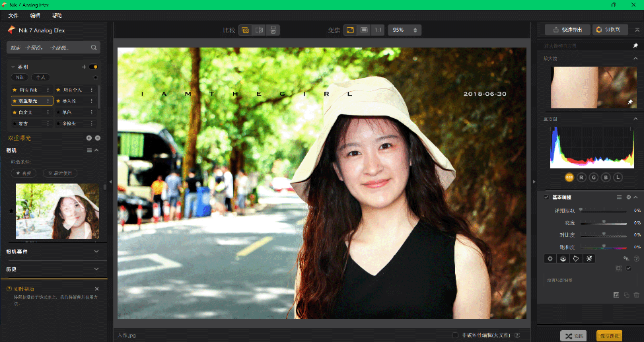The width and height of the screenshot is (644, 342).
Task: Choose zoom fit-to-screen icon
Action: click(x=350, y=30)
